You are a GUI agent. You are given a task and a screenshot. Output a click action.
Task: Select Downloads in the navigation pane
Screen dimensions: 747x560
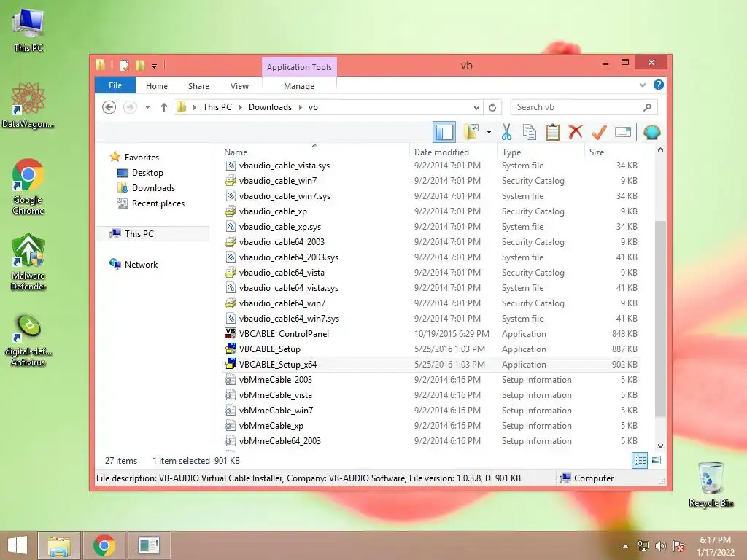point(153,187)
